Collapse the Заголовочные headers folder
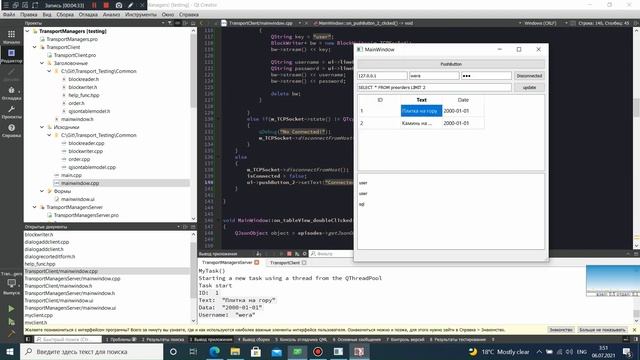The image size is (640, 360). click(x=42, y=63)
